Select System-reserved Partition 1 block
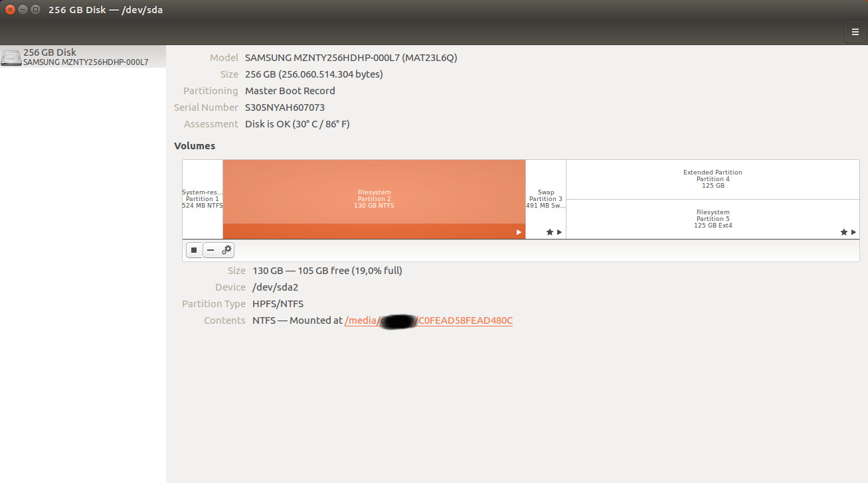Viewport: 868px width, 483px height. pyautogui.click(x=203, y=199)
